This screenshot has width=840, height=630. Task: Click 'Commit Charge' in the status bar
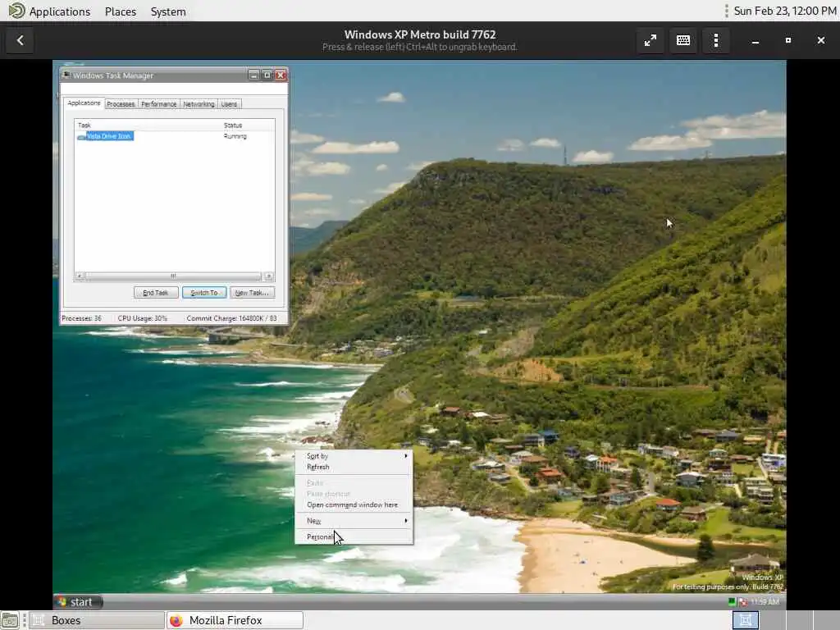231,318
